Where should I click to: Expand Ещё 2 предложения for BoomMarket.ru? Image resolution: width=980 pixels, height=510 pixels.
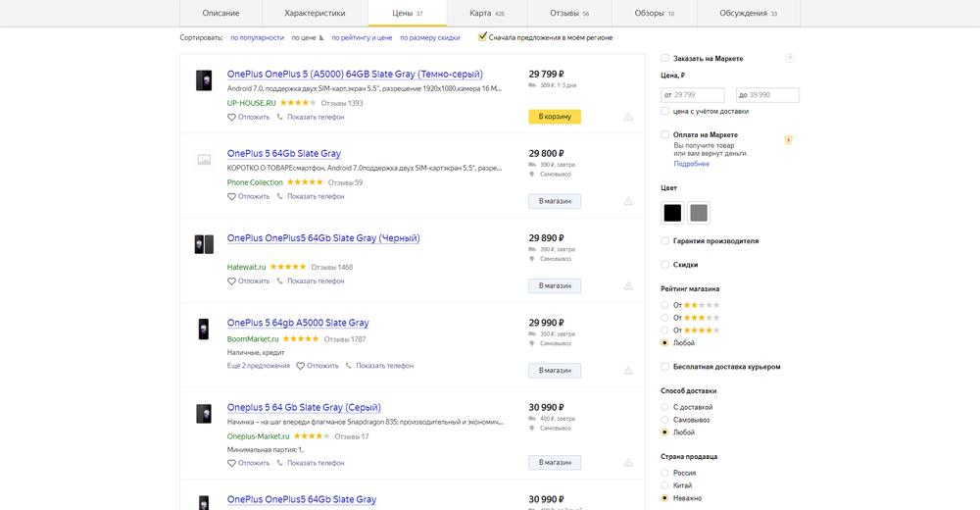[x=259, y=366]
